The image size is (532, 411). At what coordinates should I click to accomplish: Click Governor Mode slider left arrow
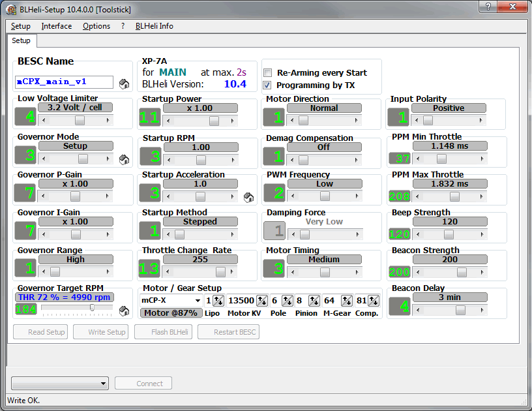point(44,159)
